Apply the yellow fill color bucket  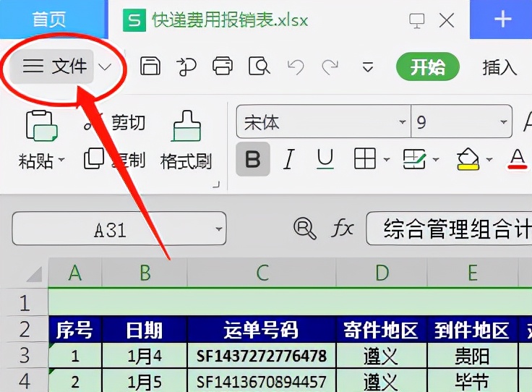tap(468, 159)
